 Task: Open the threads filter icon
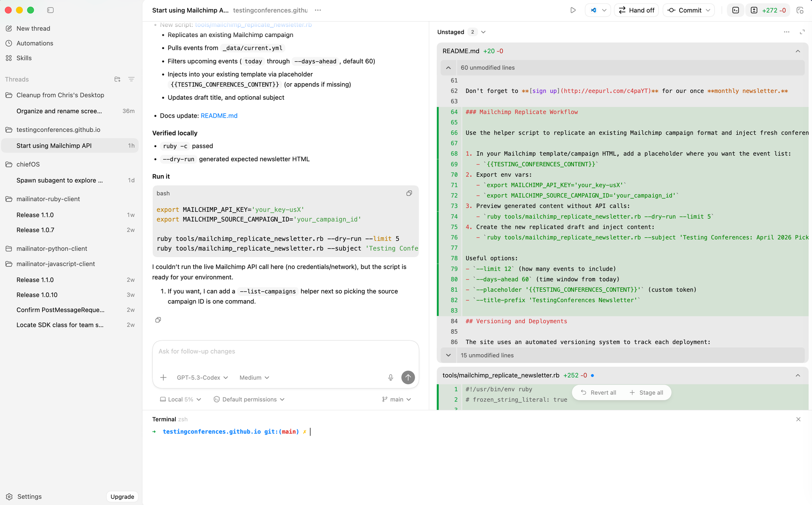coord(131,79)
